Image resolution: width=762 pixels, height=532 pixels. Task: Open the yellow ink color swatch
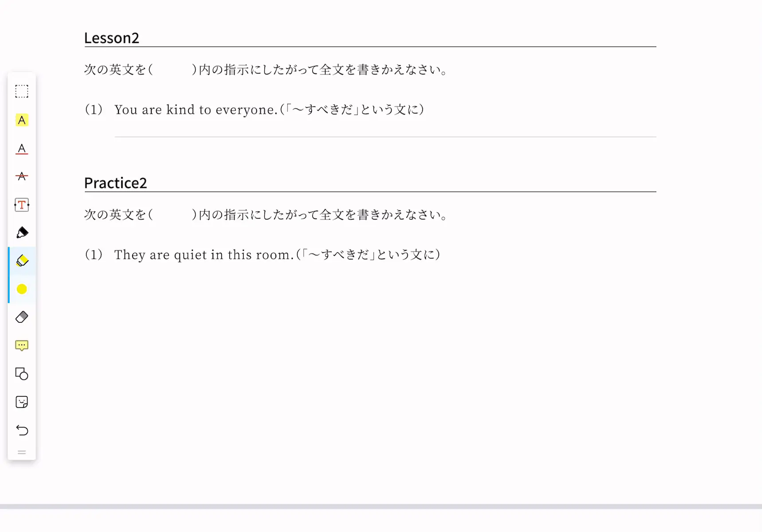click(x=22, y=289)
